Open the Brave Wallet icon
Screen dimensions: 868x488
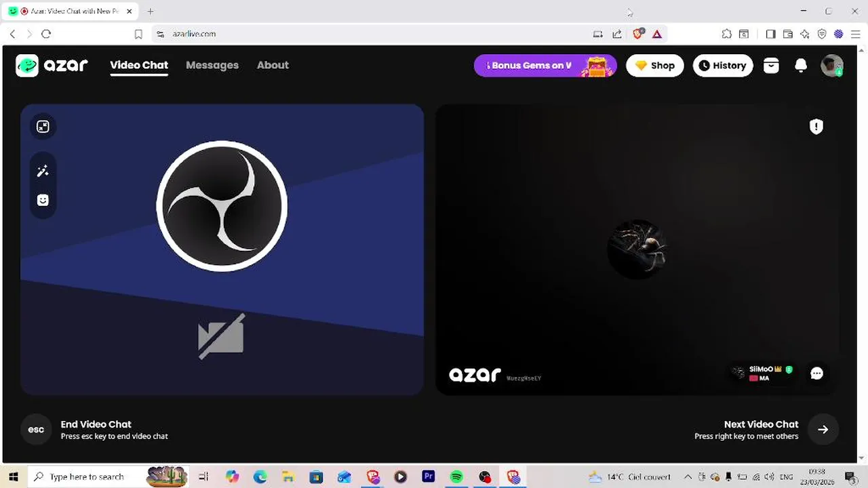tap(788, 34)
